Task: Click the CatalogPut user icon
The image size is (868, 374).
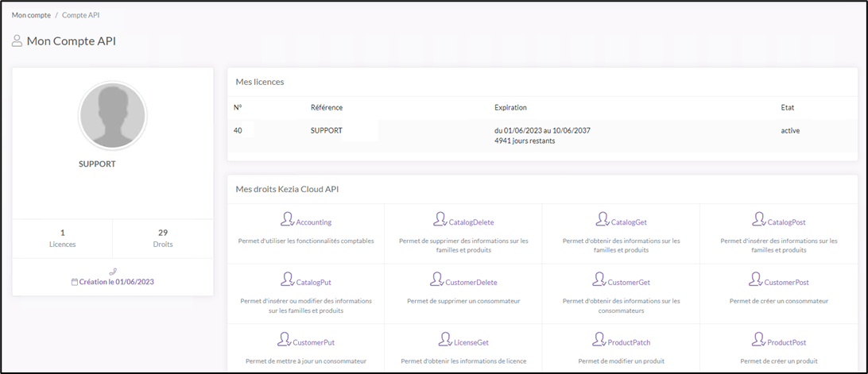Action: (288, 280)
